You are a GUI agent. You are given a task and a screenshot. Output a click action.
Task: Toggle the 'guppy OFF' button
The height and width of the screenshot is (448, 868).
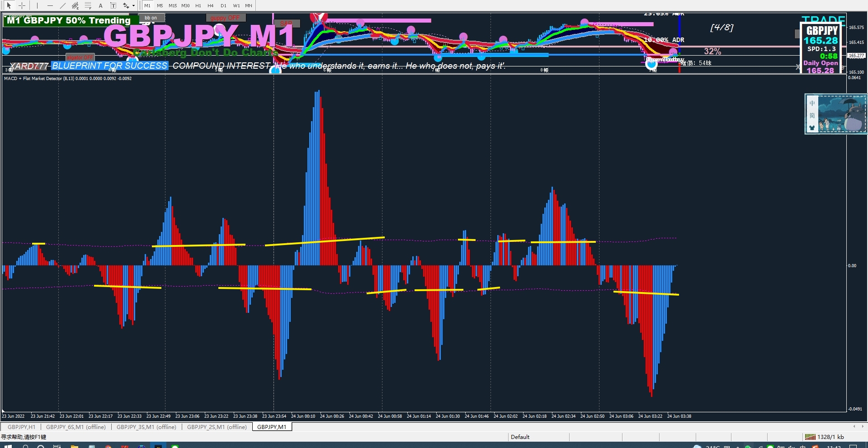click(226, 18)
